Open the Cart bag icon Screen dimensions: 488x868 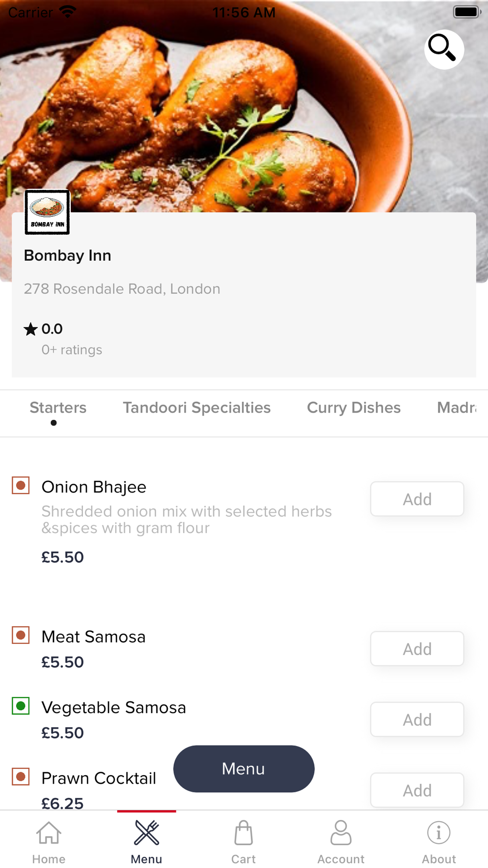(244, 833)
